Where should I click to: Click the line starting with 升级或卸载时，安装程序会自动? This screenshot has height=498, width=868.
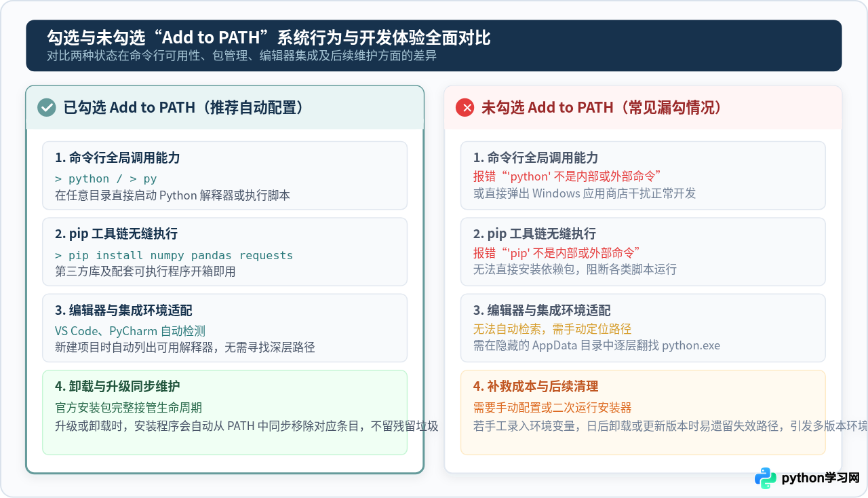coord(247,426)
